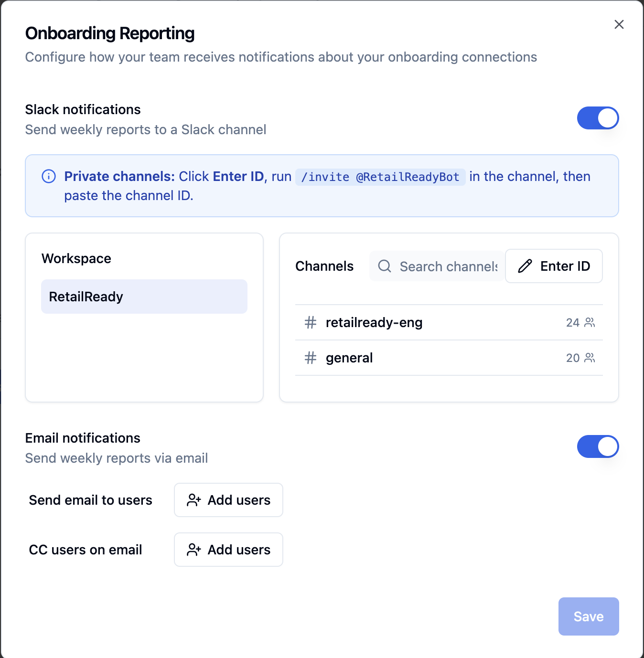Select the retailready-eng channel name

(x=374, y=322)
